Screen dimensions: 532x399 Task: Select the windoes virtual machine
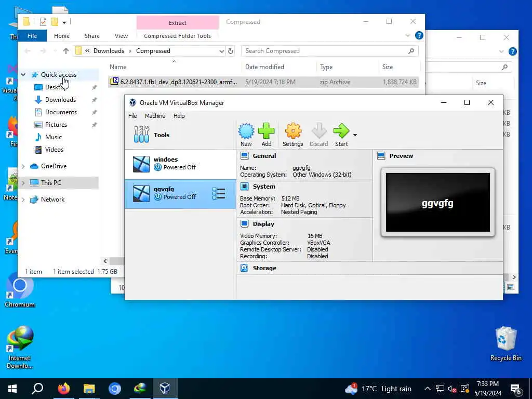(x=180, y=164)
